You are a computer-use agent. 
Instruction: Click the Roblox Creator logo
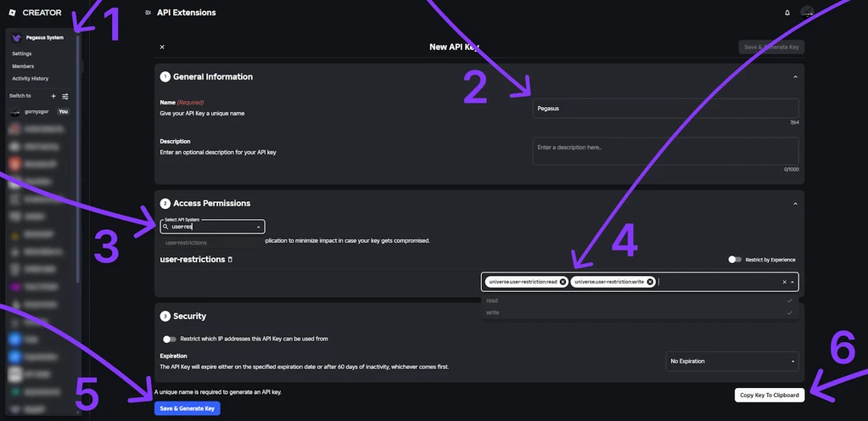[13, 13]
